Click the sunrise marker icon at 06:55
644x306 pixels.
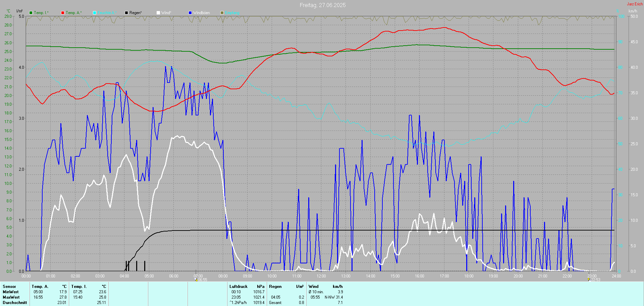(x=196, y=279)
